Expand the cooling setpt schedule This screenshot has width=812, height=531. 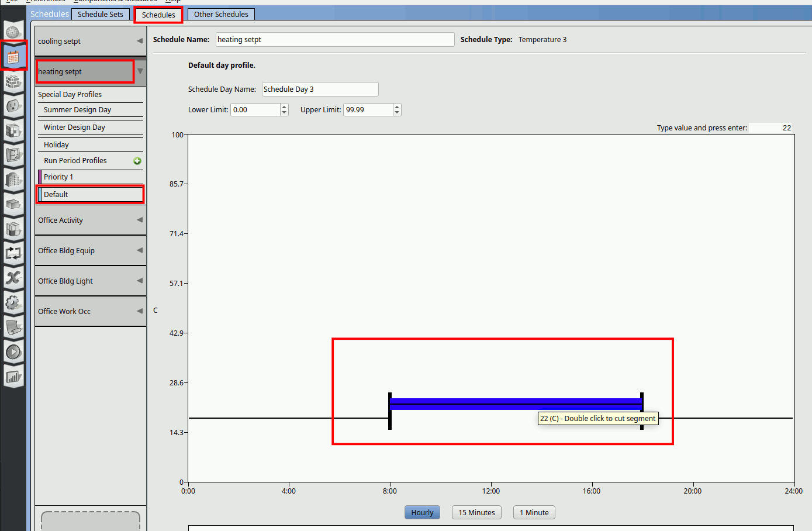(x=140, y=41)
